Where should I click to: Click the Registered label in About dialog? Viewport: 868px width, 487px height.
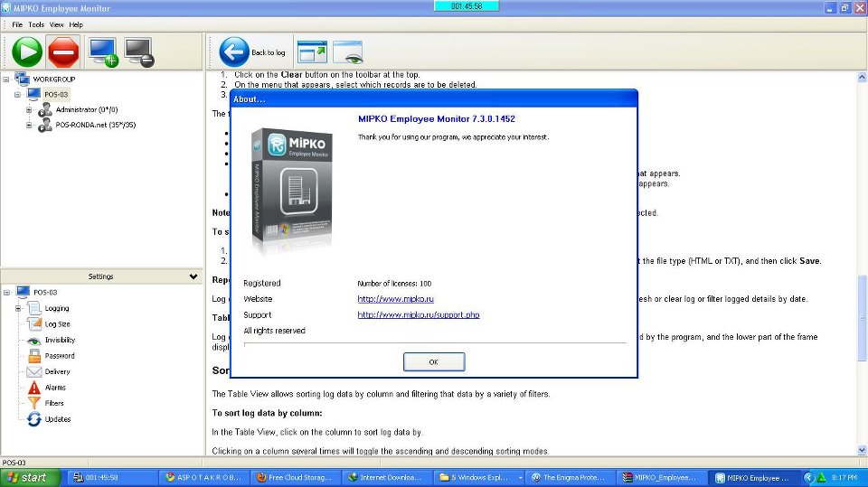tap(262, 284)
